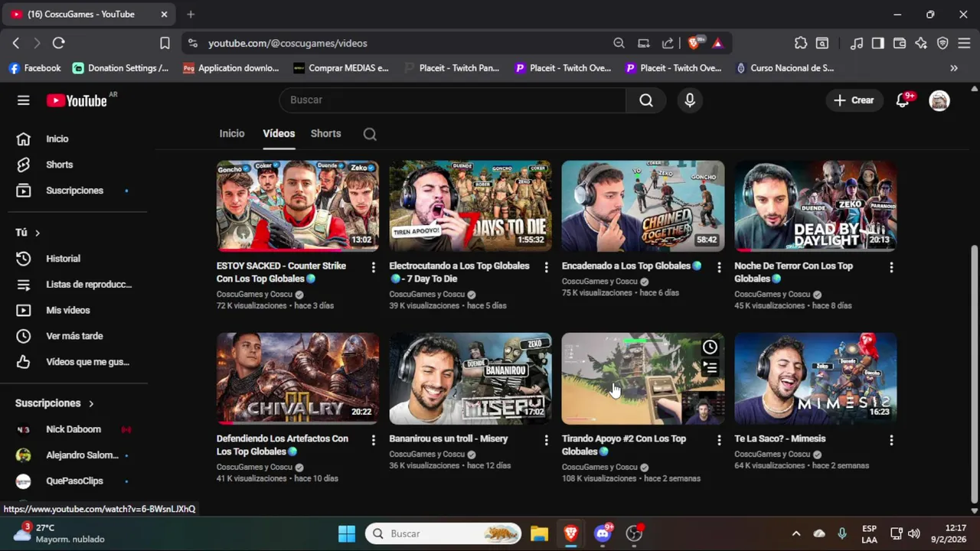Add Tirando Apoyo video to Watch Later
The height and width of the screenshot is (551, 980).
[710, 347]
